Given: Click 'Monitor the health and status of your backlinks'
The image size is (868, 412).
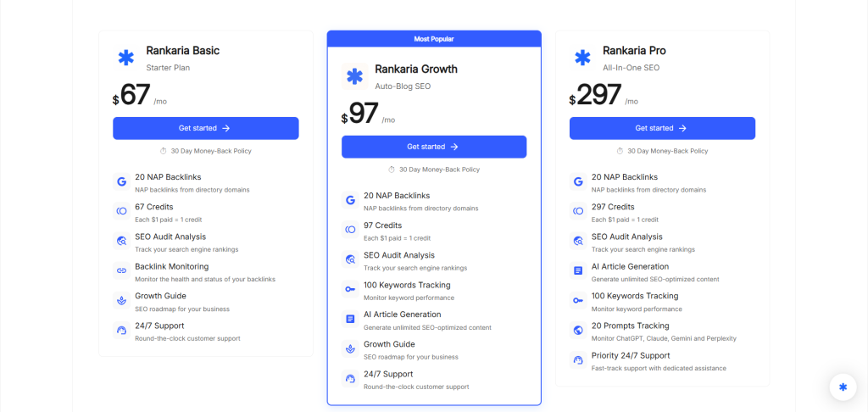Looking at the screenshot, I should pyautogui.click(x=205, y=279).
